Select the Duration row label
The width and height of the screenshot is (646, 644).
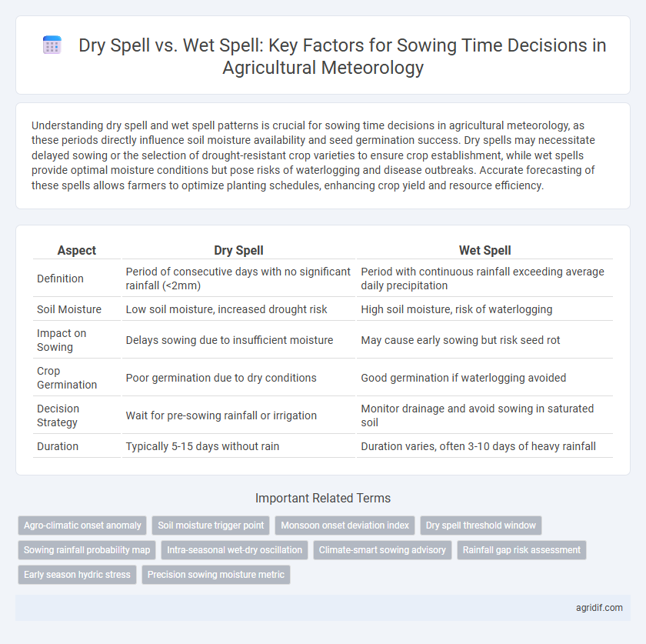[58, 446]
